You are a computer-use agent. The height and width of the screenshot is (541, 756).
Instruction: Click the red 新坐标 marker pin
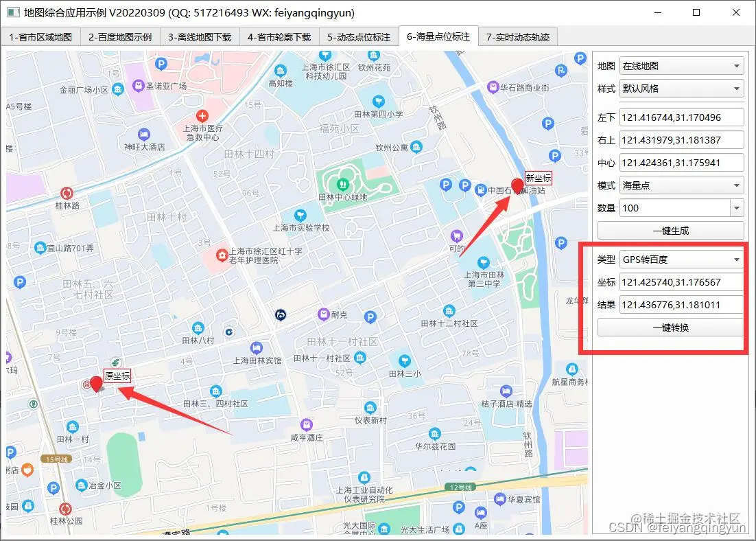pyautogui.click(x=517, y=186)
